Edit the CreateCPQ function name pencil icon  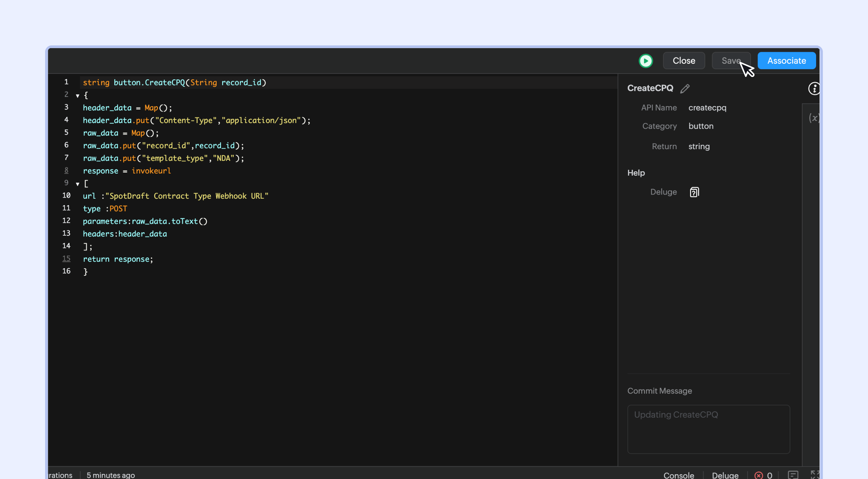[x=685, y=88]
